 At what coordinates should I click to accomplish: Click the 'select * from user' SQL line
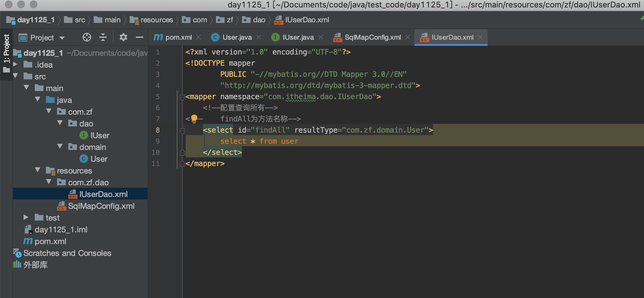(x=259, y=141)
